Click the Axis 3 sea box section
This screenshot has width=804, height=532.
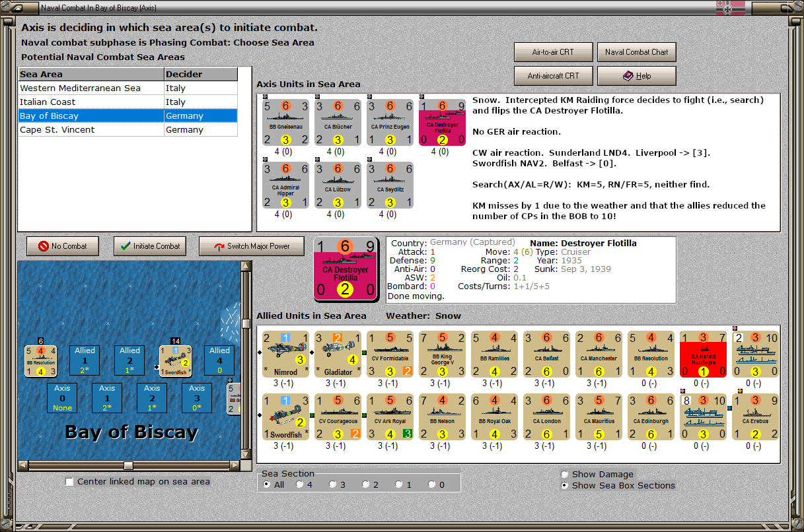(197, 398)
